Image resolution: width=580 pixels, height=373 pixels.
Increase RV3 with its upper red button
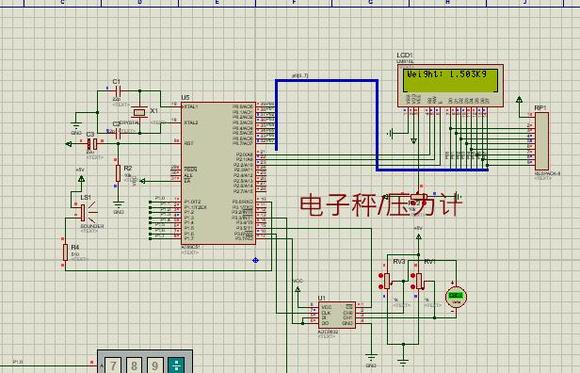tap(381, 275)
